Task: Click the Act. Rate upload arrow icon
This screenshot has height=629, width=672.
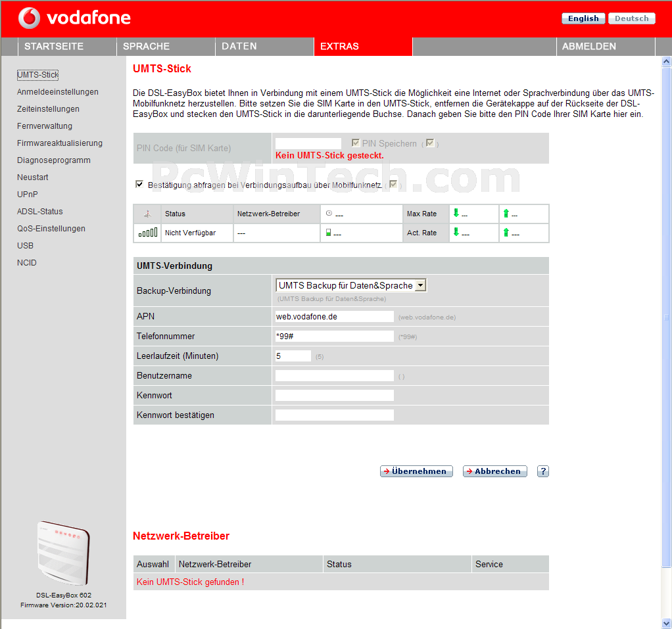Action: 506,232
